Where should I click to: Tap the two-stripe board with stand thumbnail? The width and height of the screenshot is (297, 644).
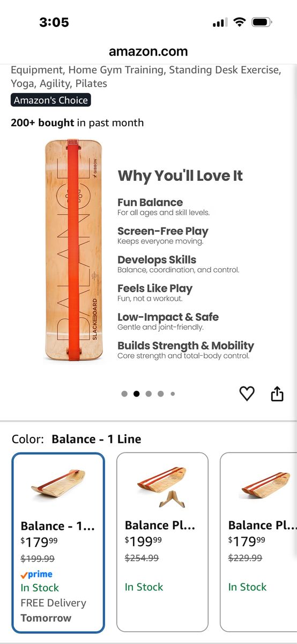point(162,487)
